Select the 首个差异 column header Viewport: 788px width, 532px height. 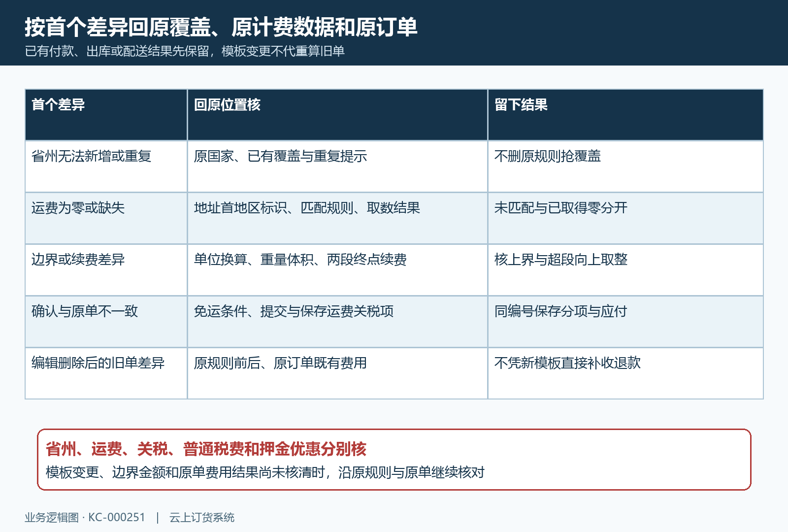[x=106, y=115]
